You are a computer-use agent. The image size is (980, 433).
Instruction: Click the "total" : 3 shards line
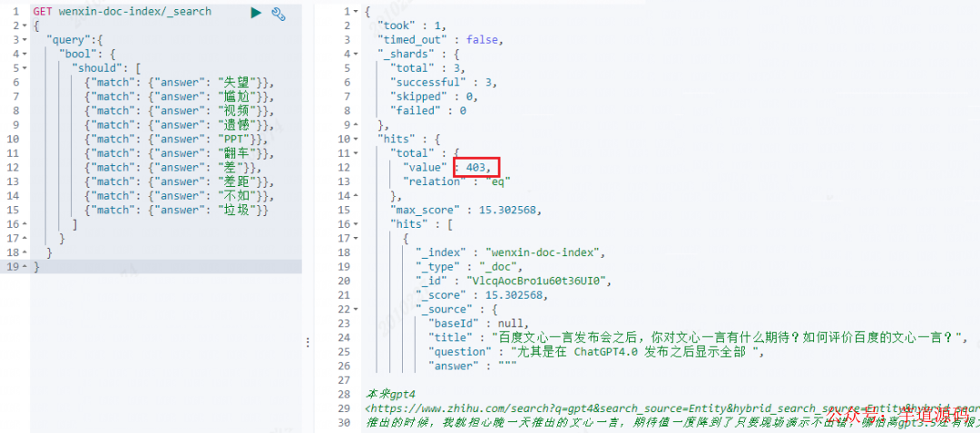(x=427, y=68)
